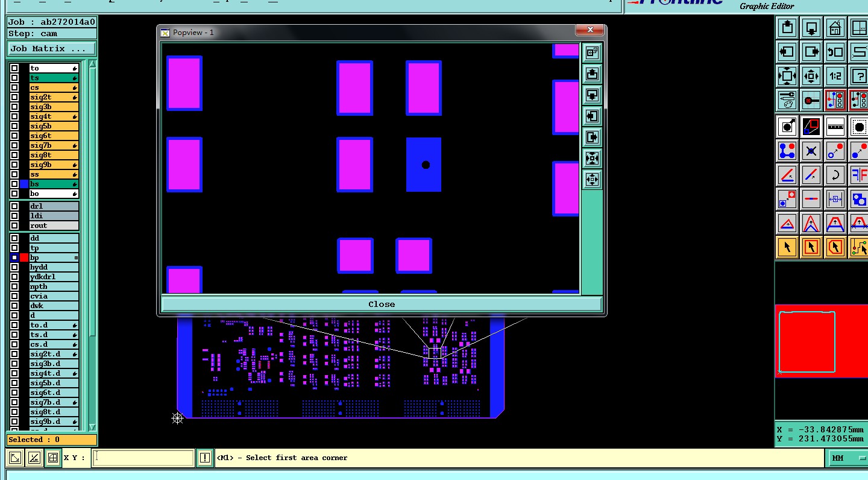Image resolution: width=868 pixels, height=480 pixels.
Task: Click the small red triangle icon
Action: click(787, 223)
